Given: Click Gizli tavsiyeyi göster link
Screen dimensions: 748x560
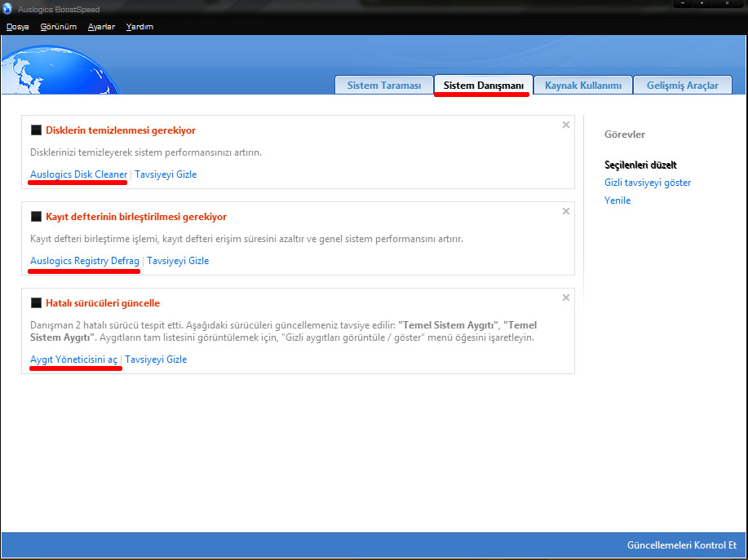Looking at the screenshot, I should tap(648, 183).
